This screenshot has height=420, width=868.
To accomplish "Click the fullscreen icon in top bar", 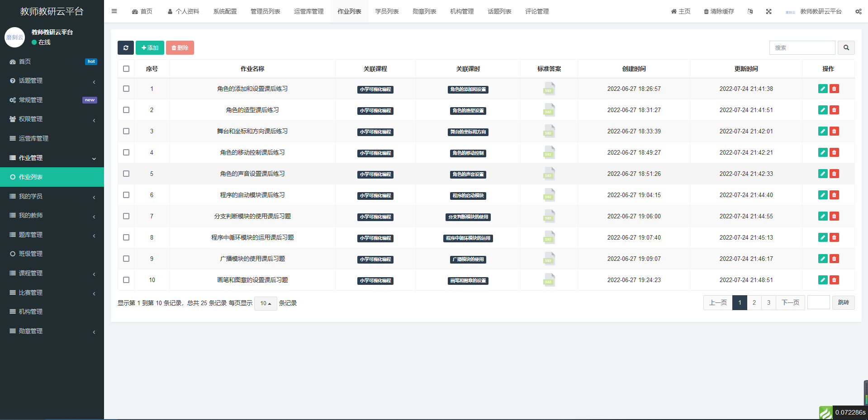I will pos(768,12).
